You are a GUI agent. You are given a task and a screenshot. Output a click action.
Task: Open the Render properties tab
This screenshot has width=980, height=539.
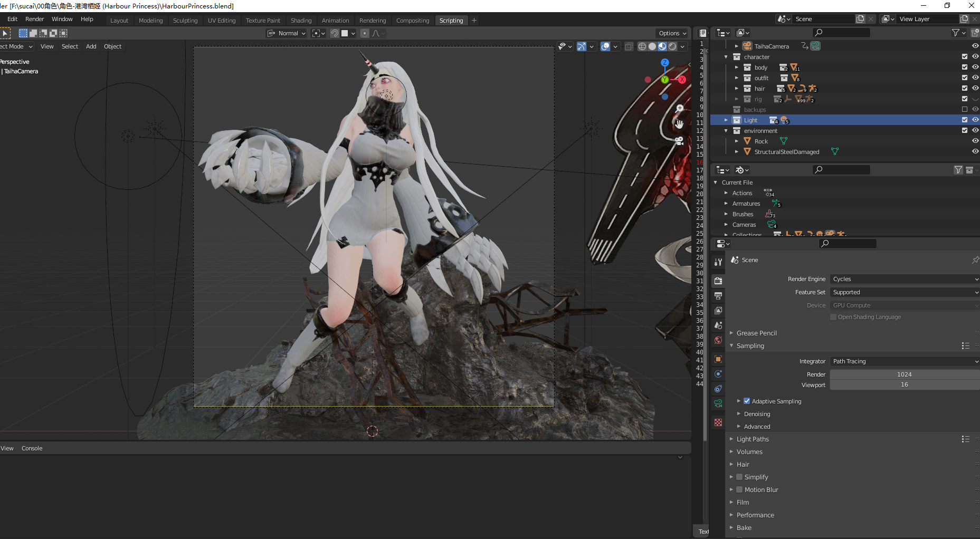(x=718, y=281)
